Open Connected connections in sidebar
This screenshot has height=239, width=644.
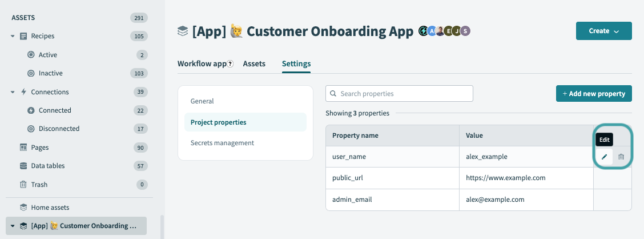point(55,110)
